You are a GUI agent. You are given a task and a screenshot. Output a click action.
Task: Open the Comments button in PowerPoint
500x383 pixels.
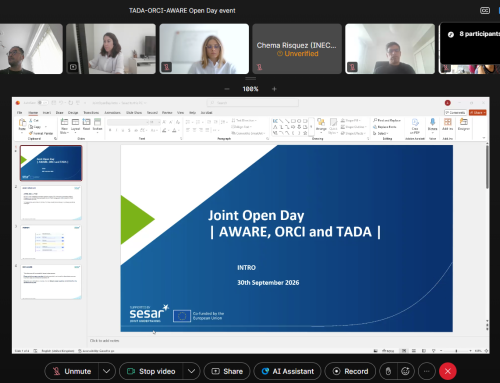455,113
